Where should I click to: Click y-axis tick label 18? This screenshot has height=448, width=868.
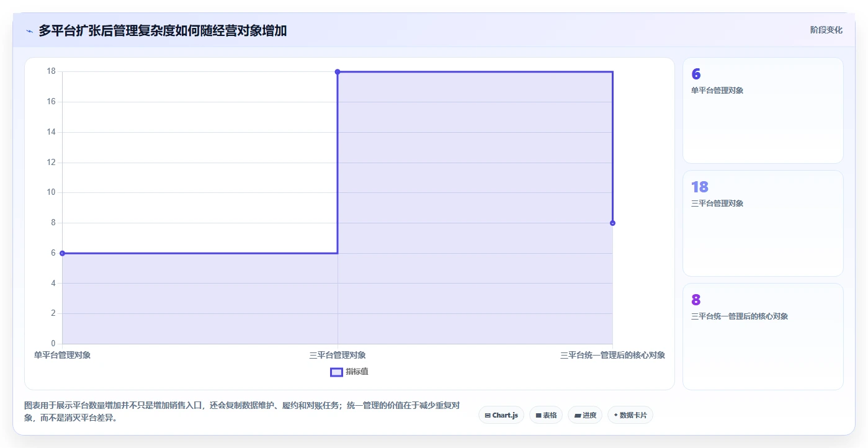pos(51,71)
